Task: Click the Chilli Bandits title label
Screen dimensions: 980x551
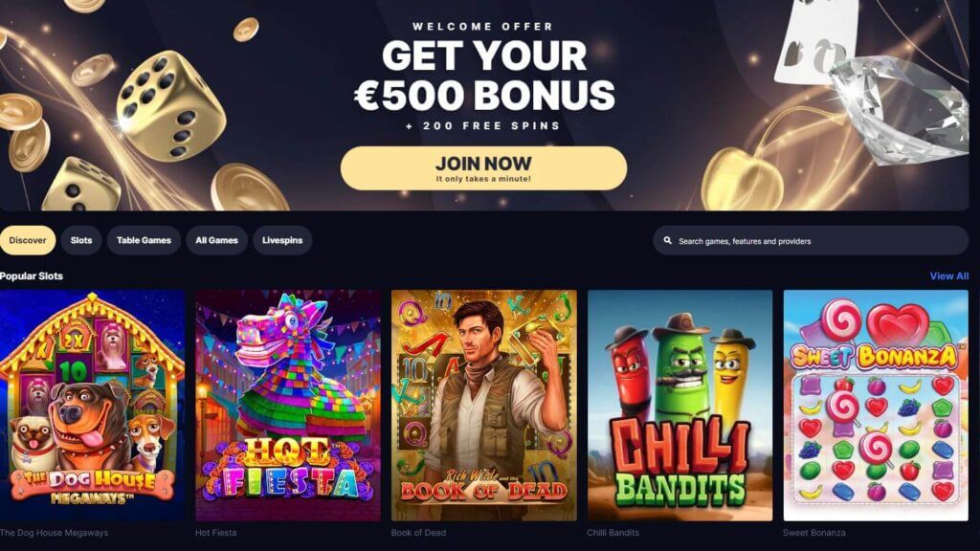Action: coord(612,533)
